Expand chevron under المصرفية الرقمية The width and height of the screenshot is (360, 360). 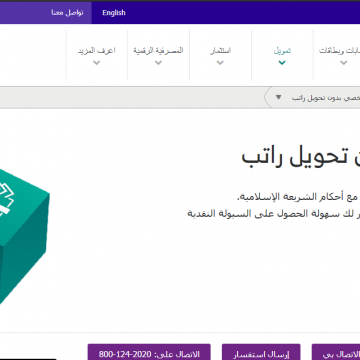[x=159, y=62]
